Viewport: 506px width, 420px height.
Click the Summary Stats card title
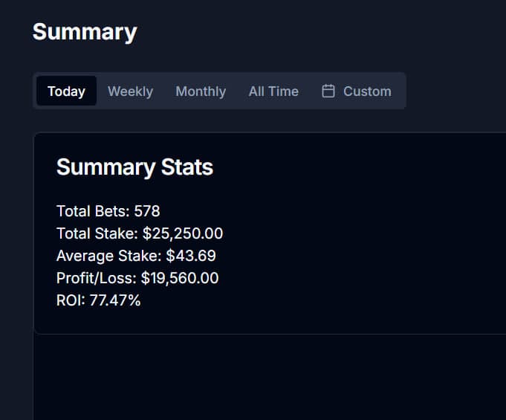point(134,167)
